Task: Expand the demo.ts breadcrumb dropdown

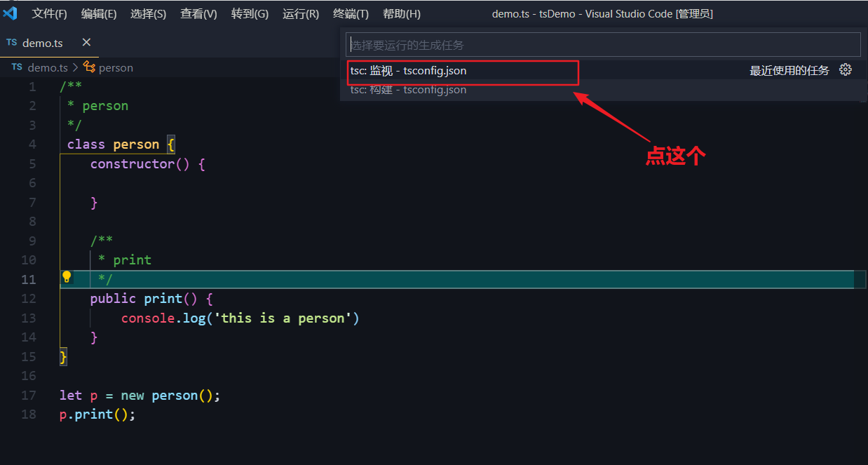Action: point(47,67)
